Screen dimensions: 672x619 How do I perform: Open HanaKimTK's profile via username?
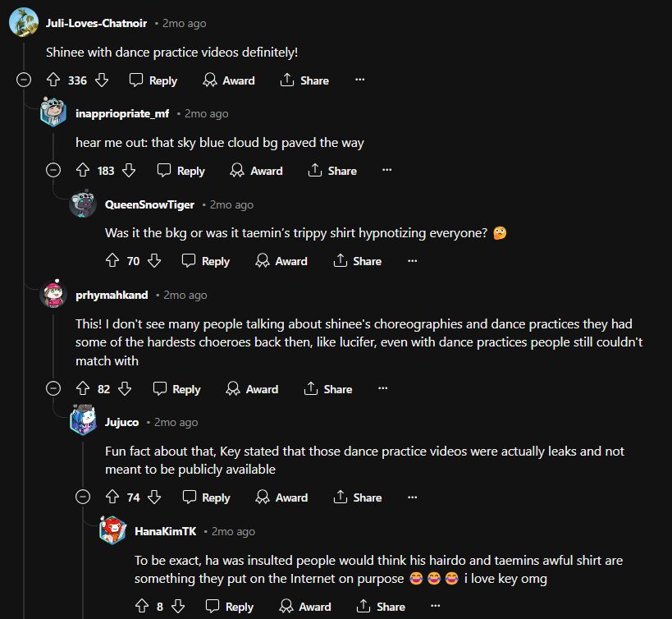pyautogui.click(x=165, y=531)
